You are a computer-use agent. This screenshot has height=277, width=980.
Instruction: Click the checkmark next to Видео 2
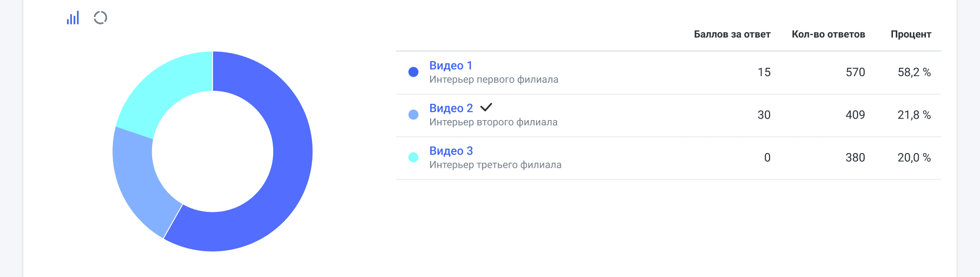(486, 107)
